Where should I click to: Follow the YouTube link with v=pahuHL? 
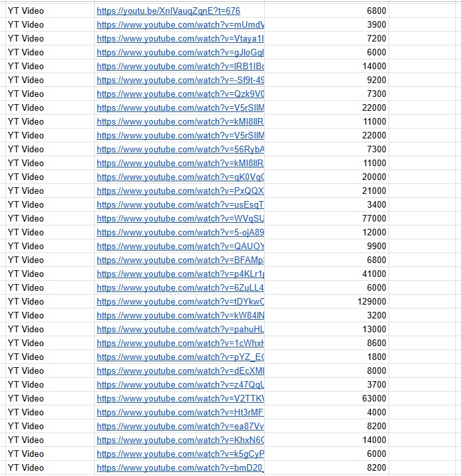click(x=180, y=329)
